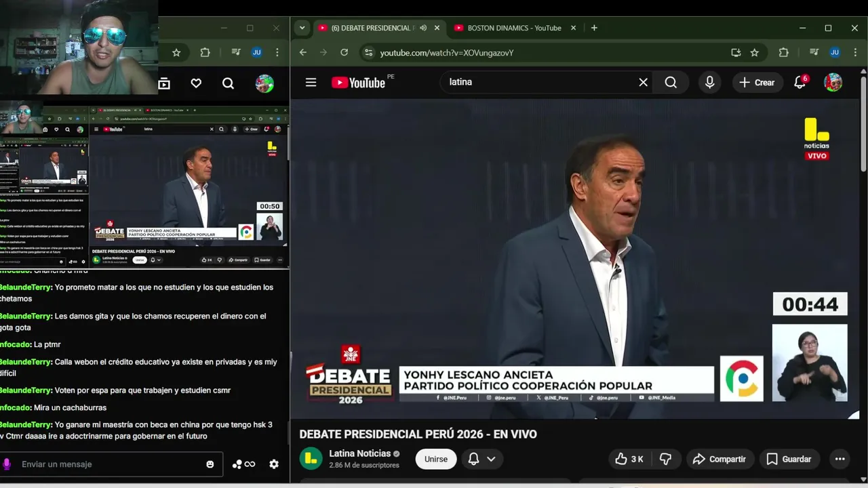Open Extensions icon in the left browser window
This screenshot has width=868, height=488.
pyautogui.click(x=205, y=52)
